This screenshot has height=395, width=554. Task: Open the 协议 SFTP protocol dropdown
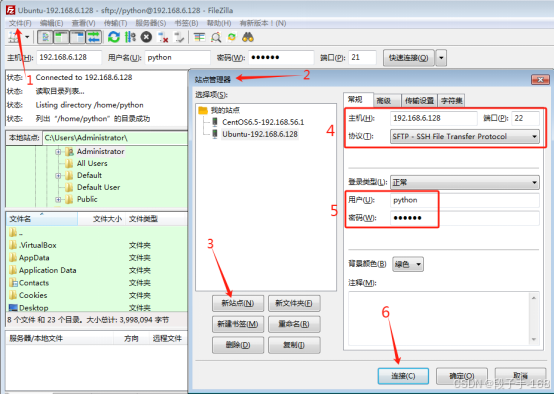coord(465,136)
